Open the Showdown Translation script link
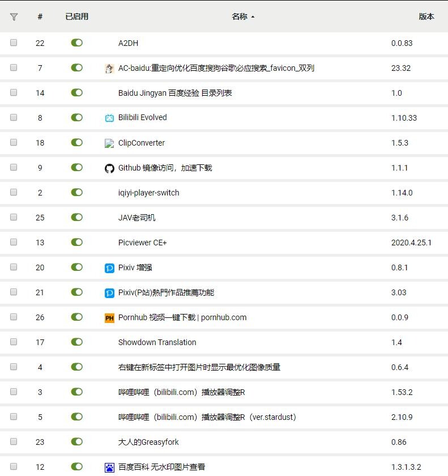 tap(157, 342)
